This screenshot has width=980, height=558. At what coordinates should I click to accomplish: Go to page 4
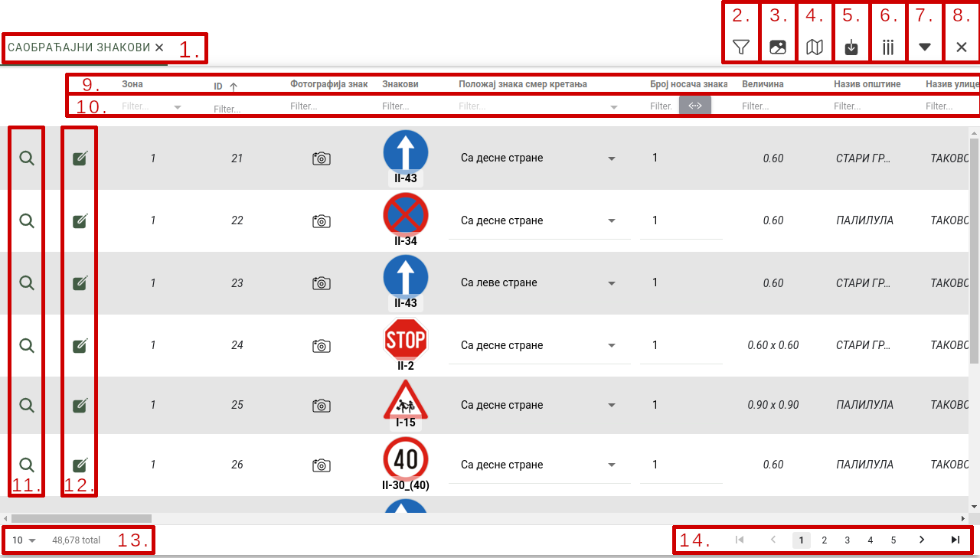point(870,540)
